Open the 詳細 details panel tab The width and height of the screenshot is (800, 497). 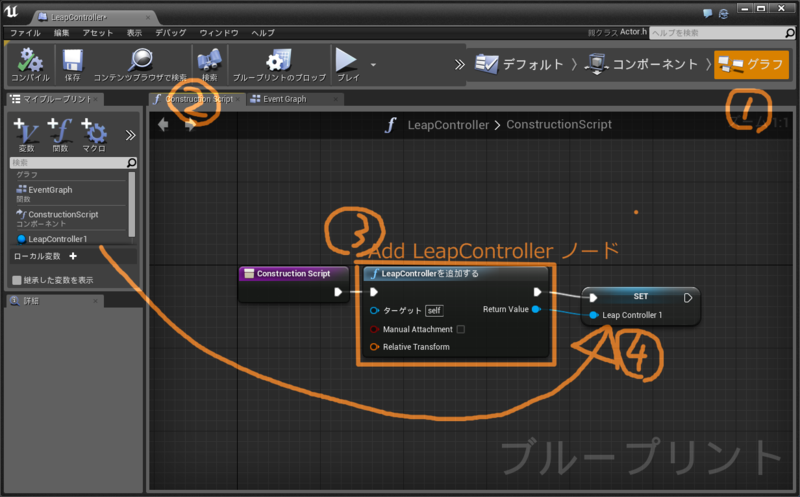[54, 301]
